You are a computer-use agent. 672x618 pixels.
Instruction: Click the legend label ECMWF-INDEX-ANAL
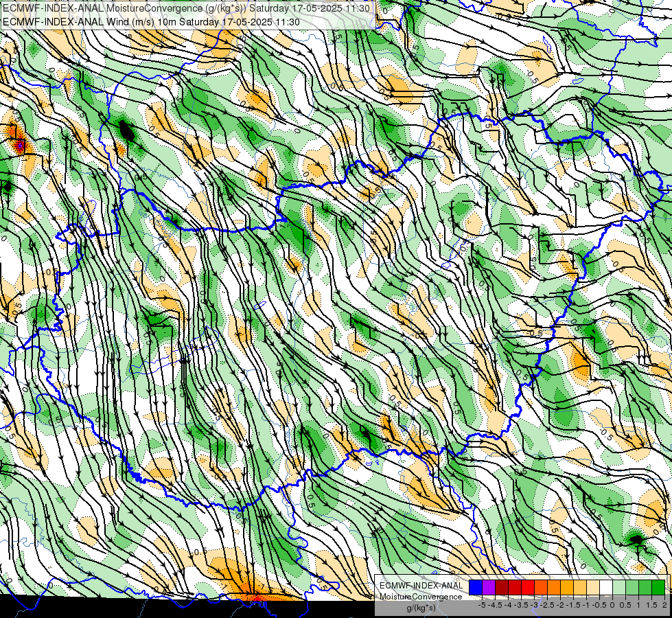coord(421,586)
